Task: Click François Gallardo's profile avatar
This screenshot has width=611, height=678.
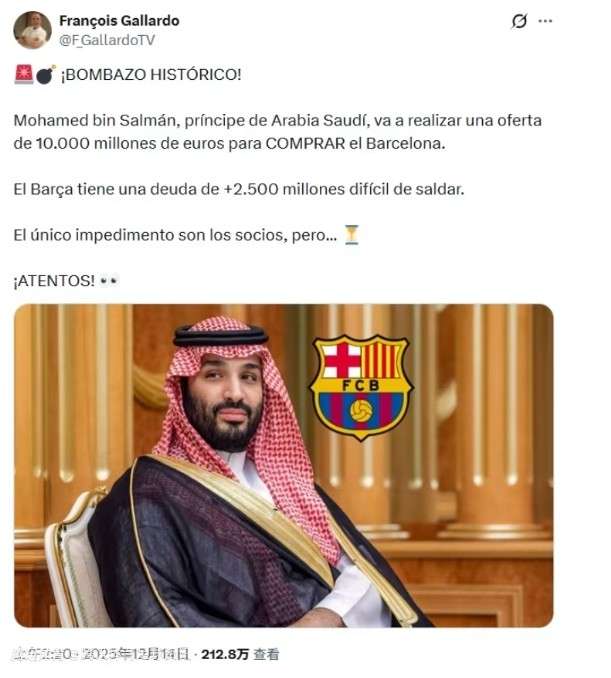Action: (x=32, y=30)
